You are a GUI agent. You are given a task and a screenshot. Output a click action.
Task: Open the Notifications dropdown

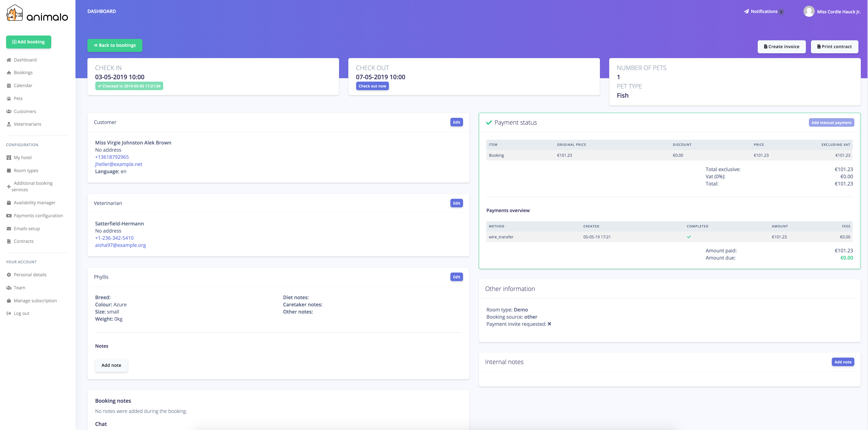click(764, 11)
